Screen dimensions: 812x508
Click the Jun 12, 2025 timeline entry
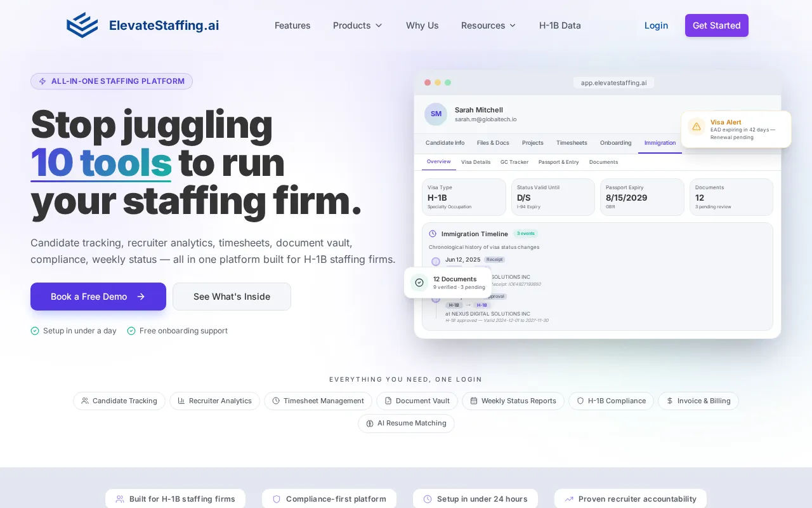point(463,260)
